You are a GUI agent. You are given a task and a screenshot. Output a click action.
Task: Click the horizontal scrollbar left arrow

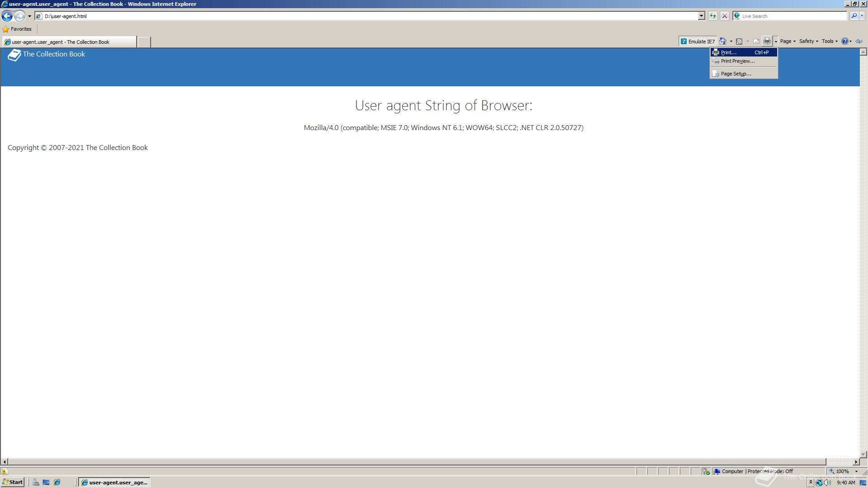5,462
